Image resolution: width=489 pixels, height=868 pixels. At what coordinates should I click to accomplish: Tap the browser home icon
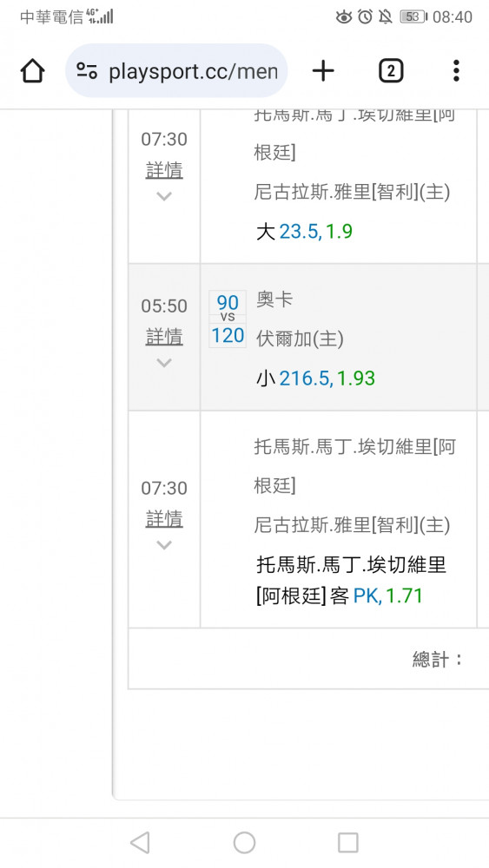pyautogui.click(x=32, y=71)
